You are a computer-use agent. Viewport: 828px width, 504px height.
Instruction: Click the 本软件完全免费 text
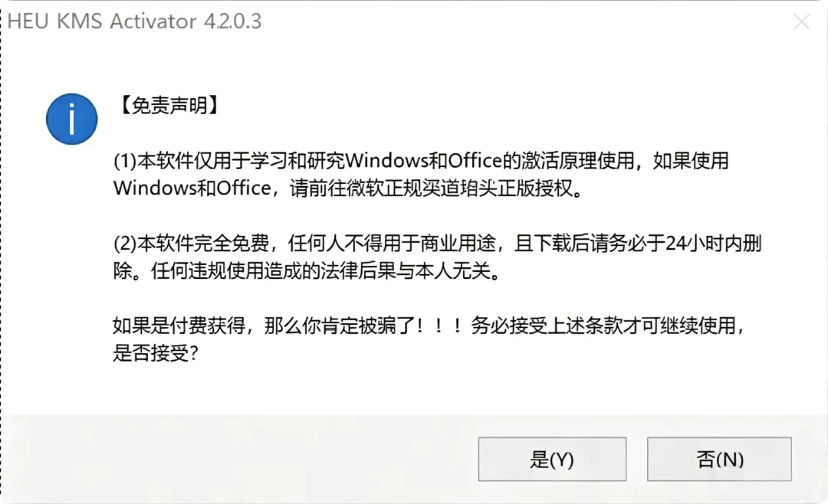point(203,244)
